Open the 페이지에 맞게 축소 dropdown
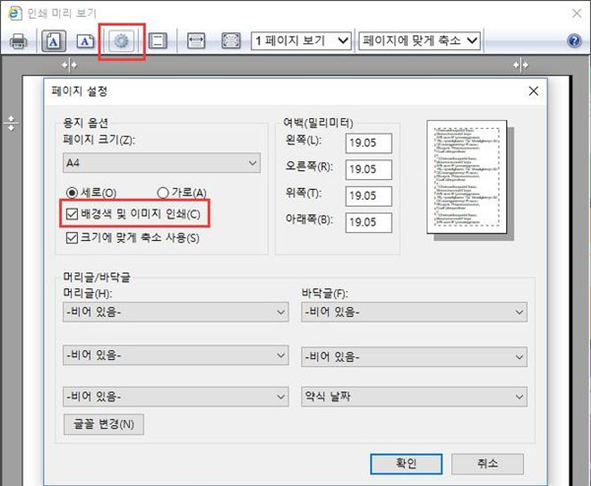This screenshot has height=486, width=591. [x=420, y=41]
